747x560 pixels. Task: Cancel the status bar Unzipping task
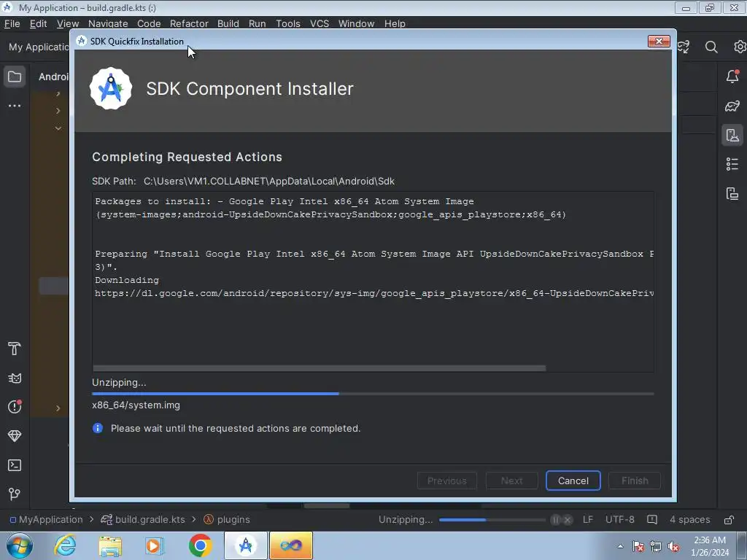coord(567,519)
